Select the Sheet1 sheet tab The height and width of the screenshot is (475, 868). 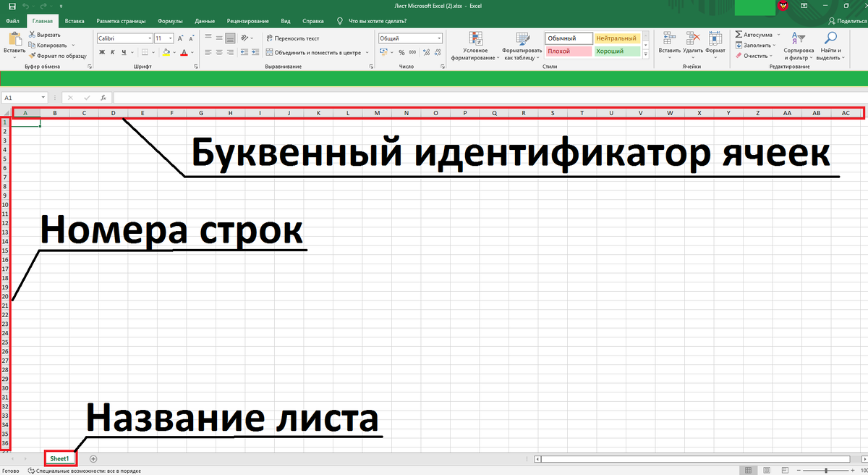click(x=59, y=458)
